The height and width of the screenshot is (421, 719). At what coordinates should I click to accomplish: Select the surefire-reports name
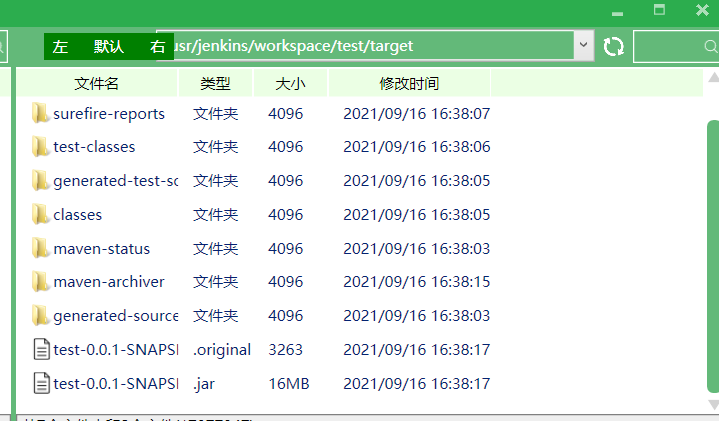(x=109, y=114)
